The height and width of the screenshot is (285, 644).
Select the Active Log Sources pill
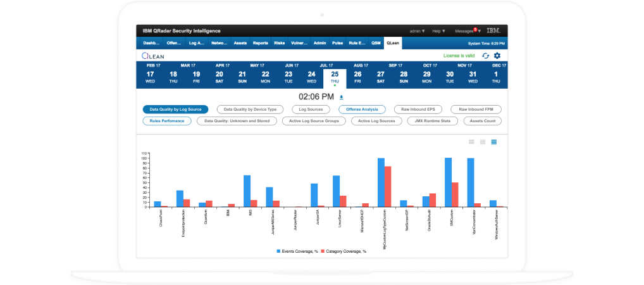coord(376,121)
